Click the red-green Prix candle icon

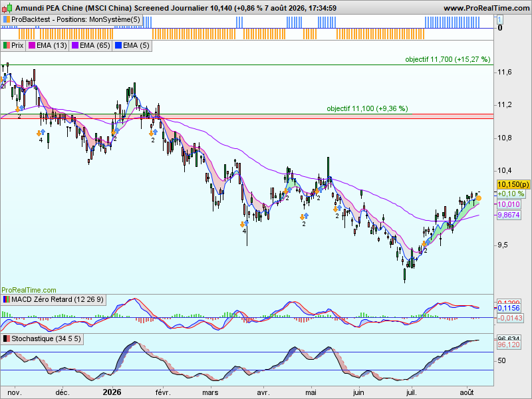(x=6, y=45)
